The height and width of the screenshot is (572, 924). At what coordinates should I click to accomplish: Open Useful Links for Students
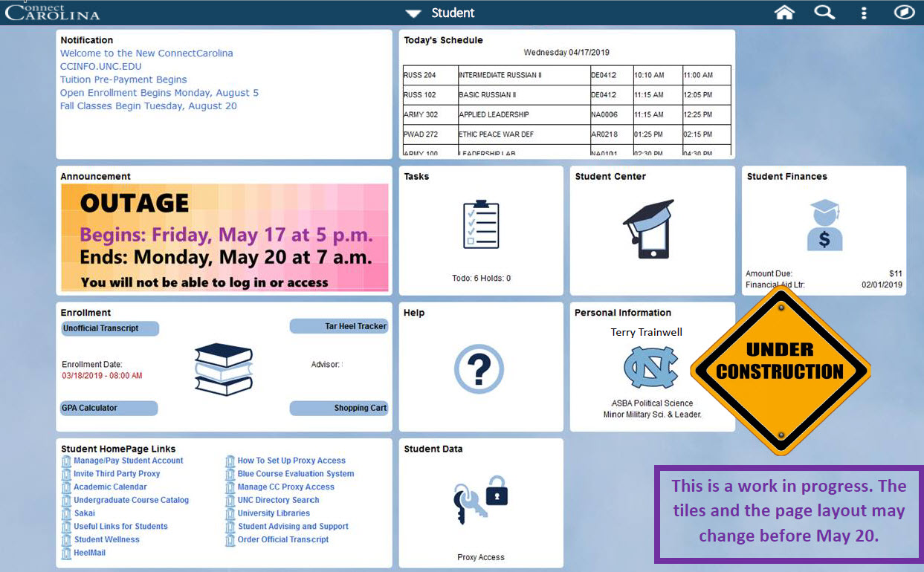[x=120, y=527]
